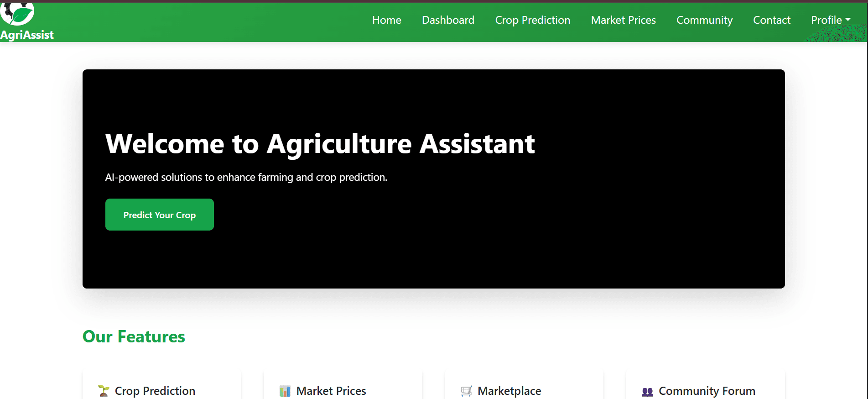Select Contact in the navigation bar

[771, 20]
